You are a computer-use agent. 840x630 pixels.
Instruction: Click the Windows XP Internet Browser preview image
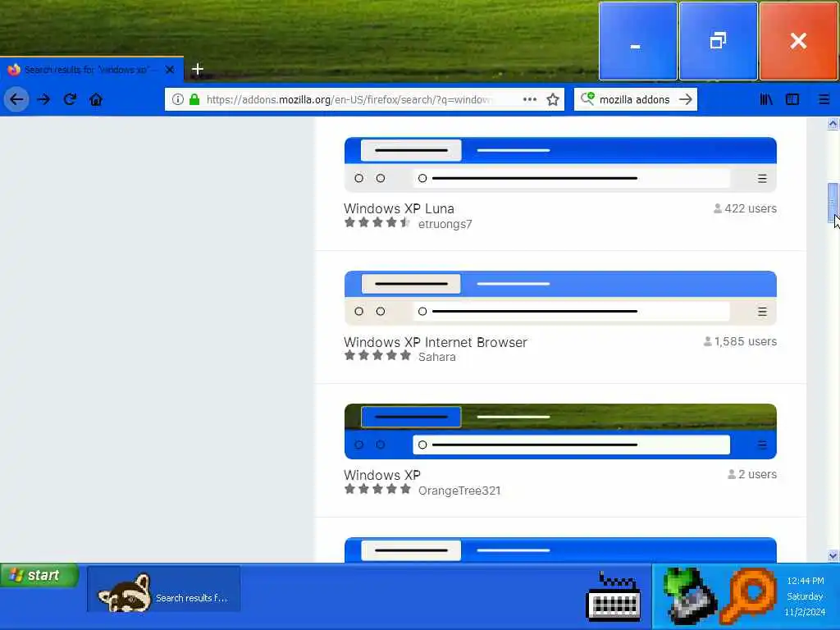(x=560, y=298)
